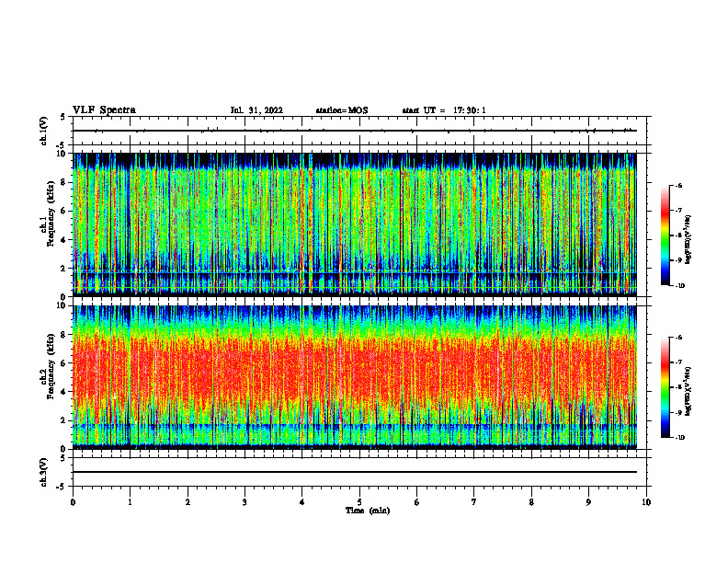The width and height of the screenshot is (728, 563).
Task: Click time axis tick label "0"
Action: pyautogui.click(x=73, y=502)
